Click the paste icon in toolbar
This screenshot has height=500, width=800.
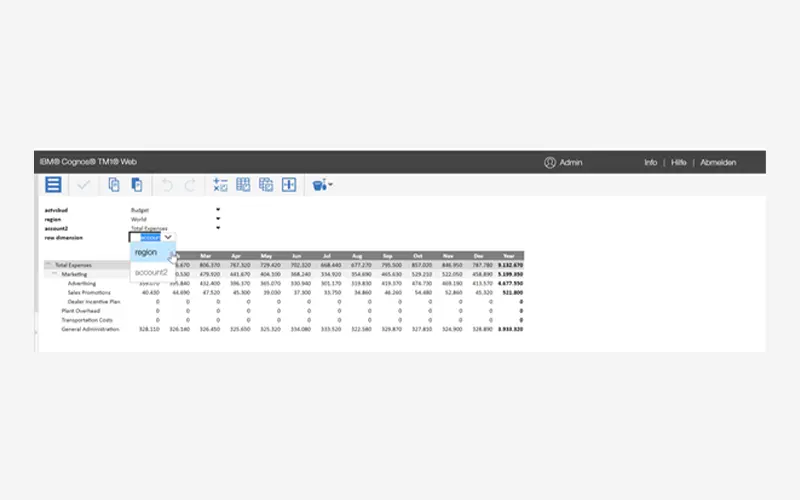pos(136,185)
